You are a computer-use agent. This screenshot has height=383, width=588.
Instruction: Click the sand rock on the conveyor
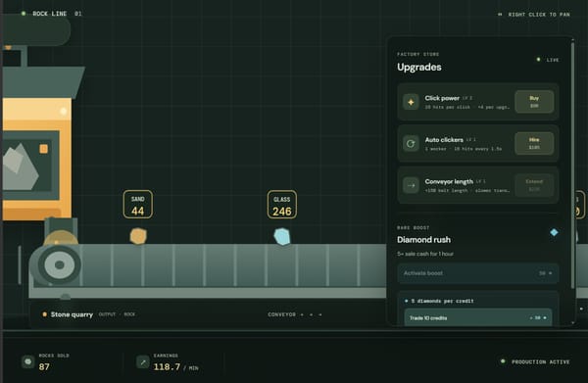click(x=138, y=236)
